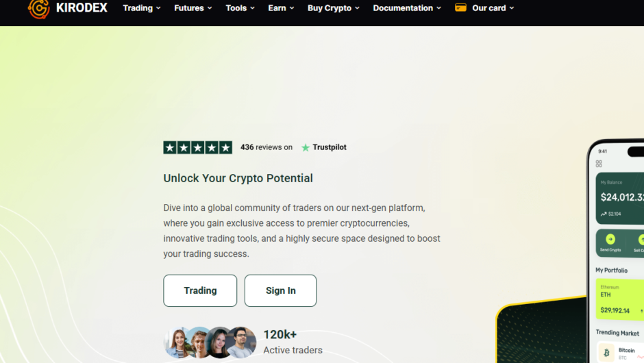This screenshot has height=363, width=644.
Task: Tap the Bitcoin coin icon in Trending Market
Action: [606, 352]
